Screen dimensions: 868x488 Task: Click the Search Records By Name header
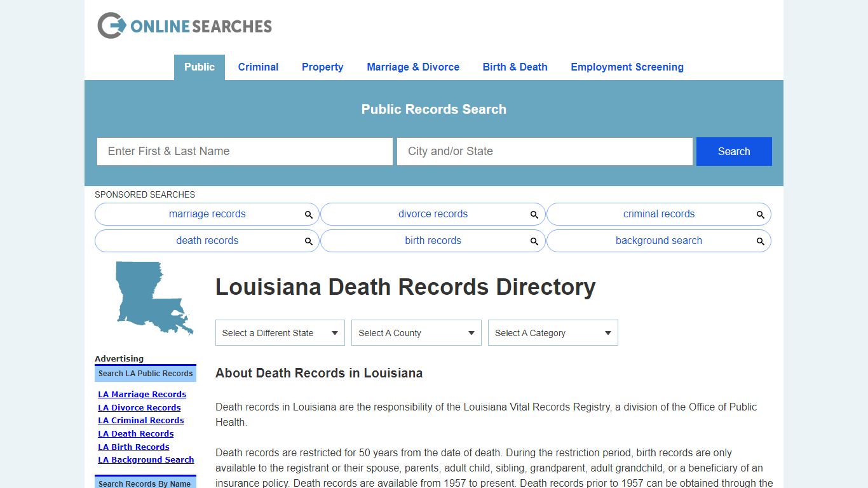(x=146, y=483)
